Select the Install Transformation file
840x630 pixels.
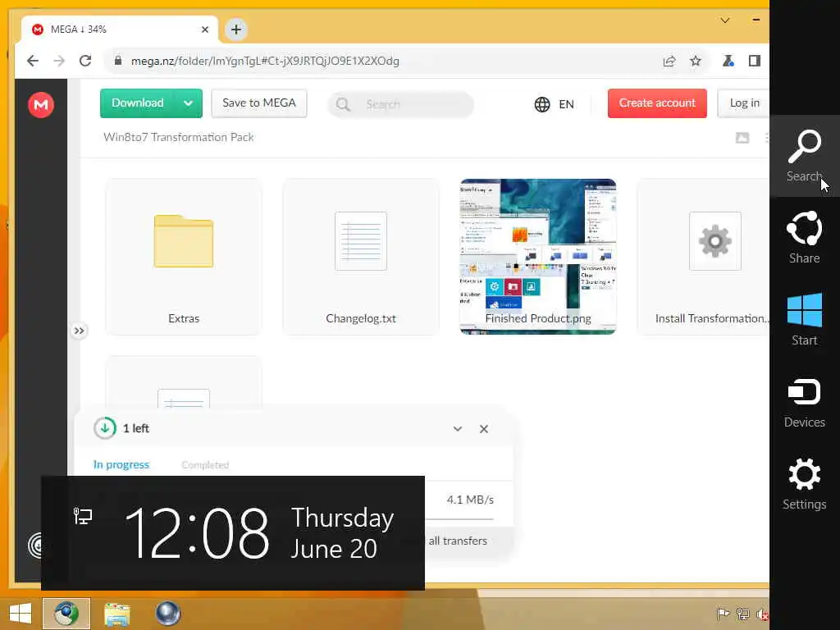[703, 257]
